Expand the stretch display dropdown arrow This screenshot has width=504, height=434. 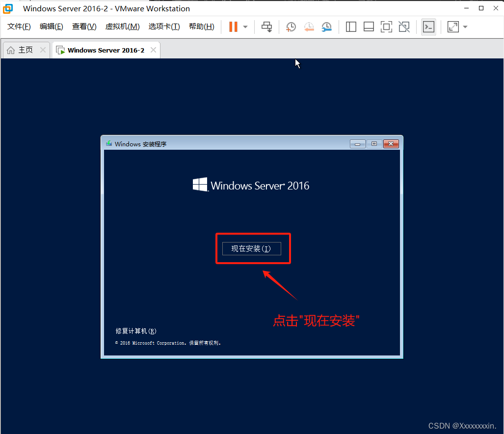465,27
